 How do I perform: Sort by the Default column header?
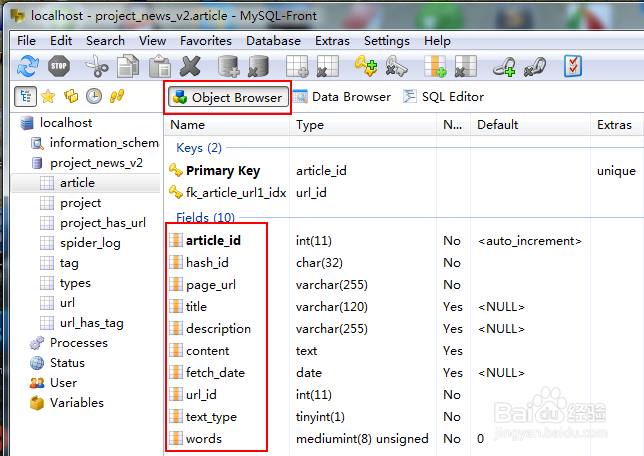point(531,125)
